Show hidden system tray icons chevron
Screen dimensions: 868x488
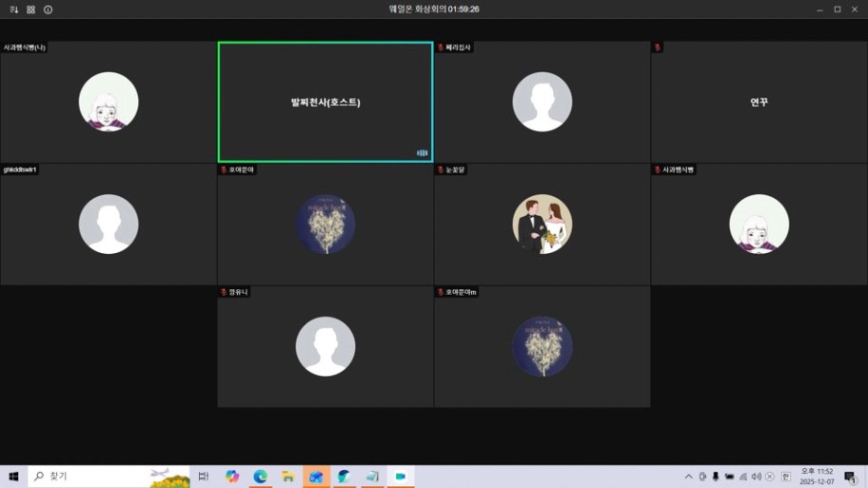tap(689, 477)
